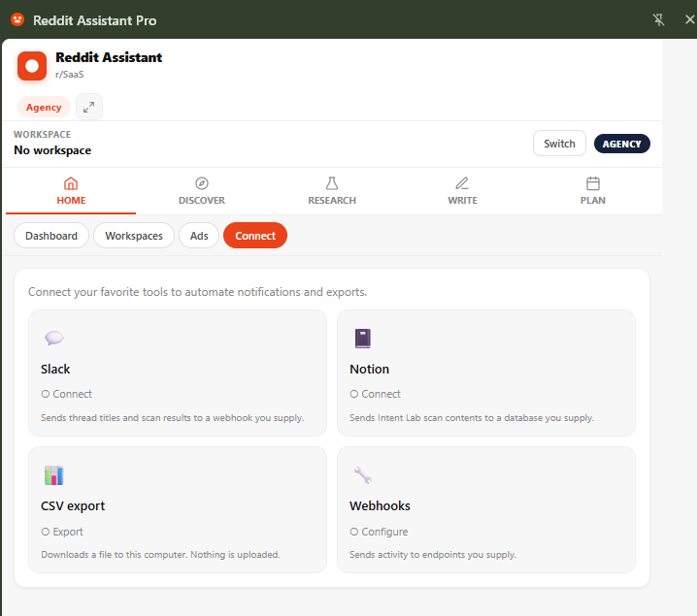Click the orange Reddit Assistant app icon
697x616 pixels.
(32, 66)
